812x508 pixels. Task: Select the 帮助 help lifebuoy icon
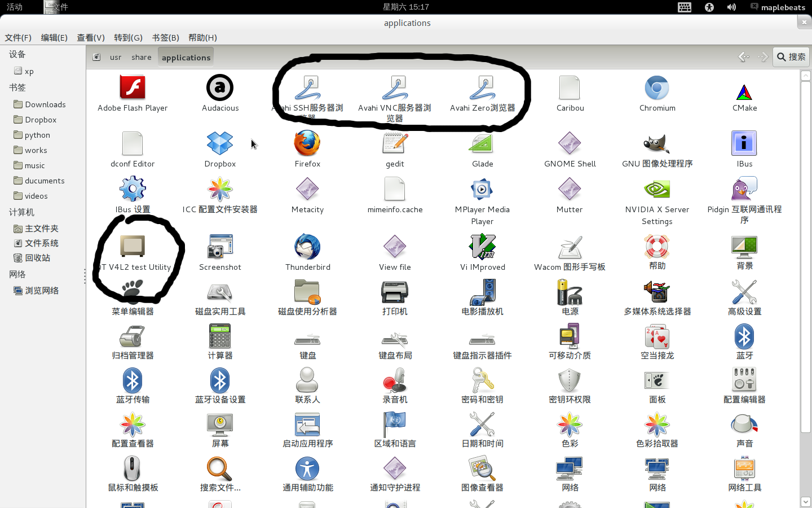coord(657,247)
